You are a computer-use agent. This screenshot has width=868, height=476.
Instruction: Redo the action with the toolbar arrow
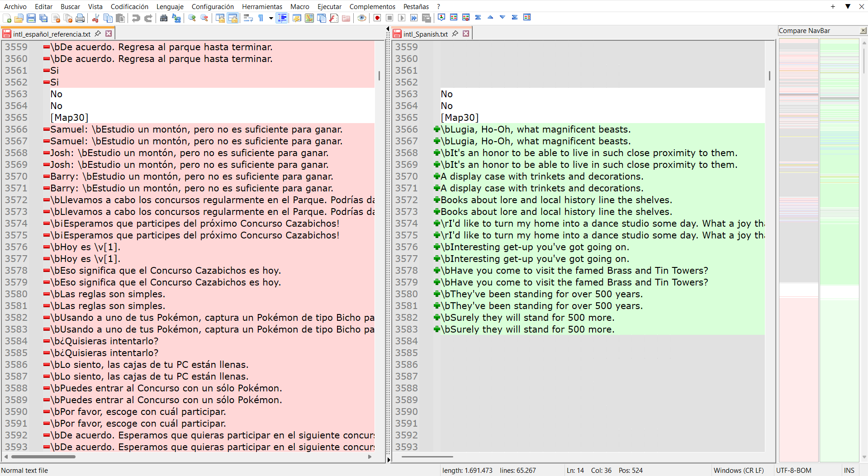point(148,18)
